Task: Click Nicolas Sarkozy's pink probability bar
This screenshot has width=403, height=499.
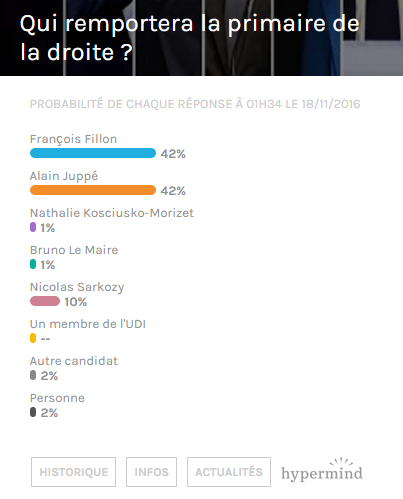Action: pos(45,301)
